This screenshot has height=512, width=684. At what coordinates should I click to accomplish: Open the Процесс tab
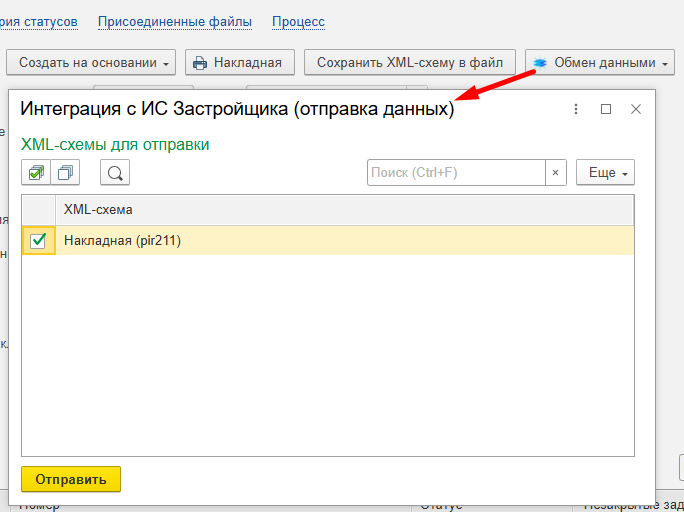pos(298,21)
